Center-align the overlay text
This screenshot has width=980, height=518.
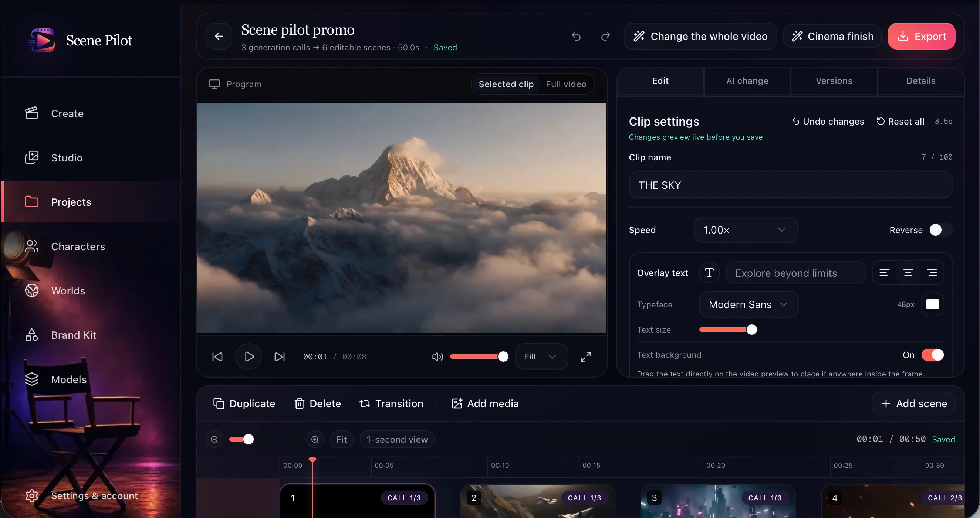pyautogui.click(x=908, y=273)
